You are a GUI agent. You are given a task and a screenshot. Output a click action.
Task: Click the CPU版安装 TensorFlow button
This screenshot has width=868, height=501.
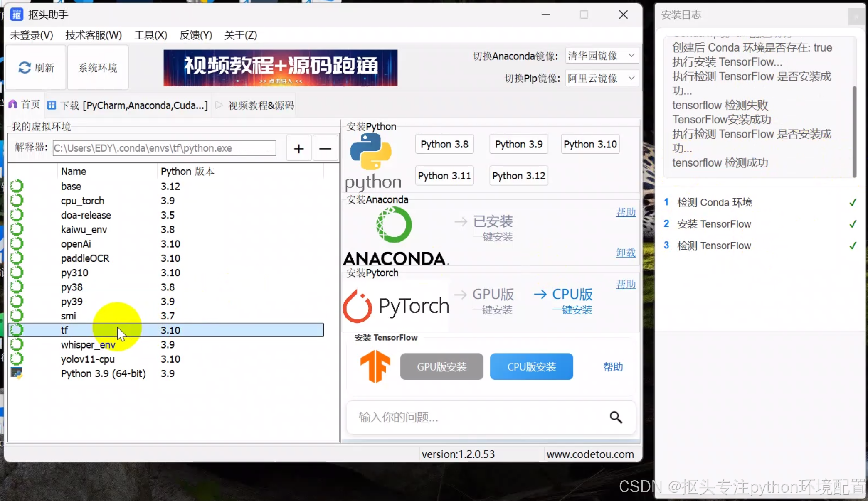coord(531,366)
